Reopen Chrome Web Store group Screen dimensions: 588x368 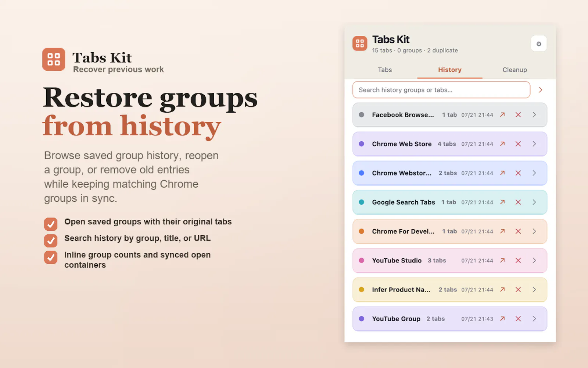tap(502, 144)
